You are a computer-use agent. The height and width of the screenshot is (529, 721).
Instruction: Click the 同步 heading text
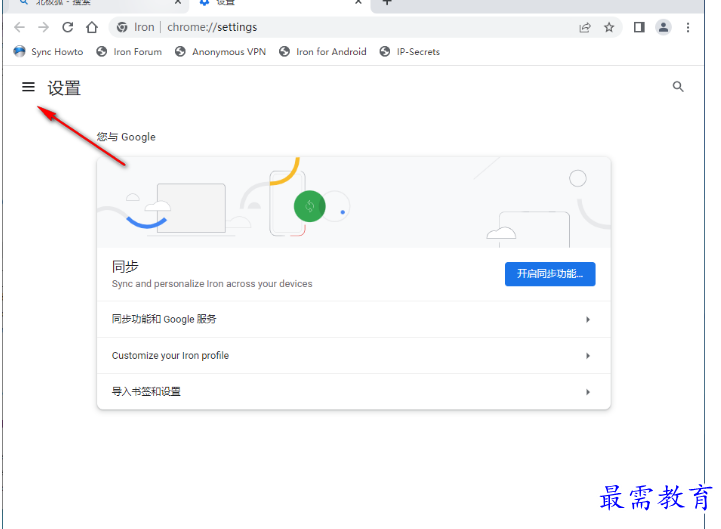coord(125,266)
